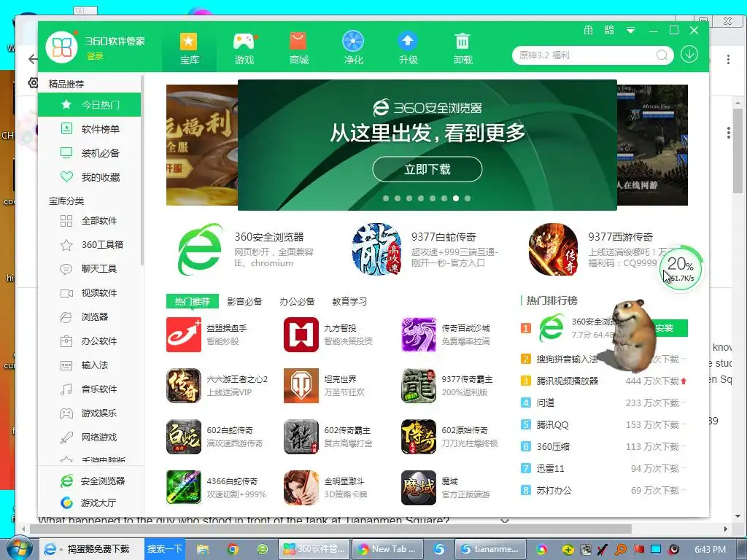Click the taskbar clock 6:43 PM
This screenshot has height=560, width=747.
coord(710,550)
